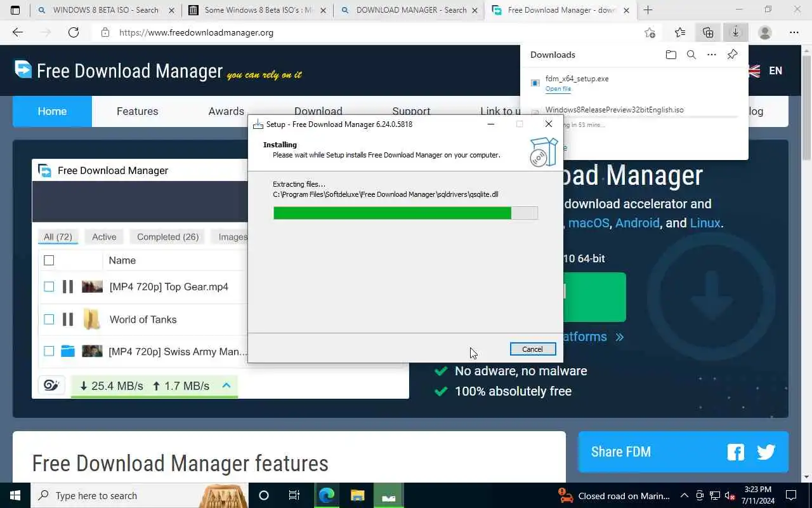This screenshot has width=812, height=508.
Task: Click the taskbar search box
Action: coord(140,495)
